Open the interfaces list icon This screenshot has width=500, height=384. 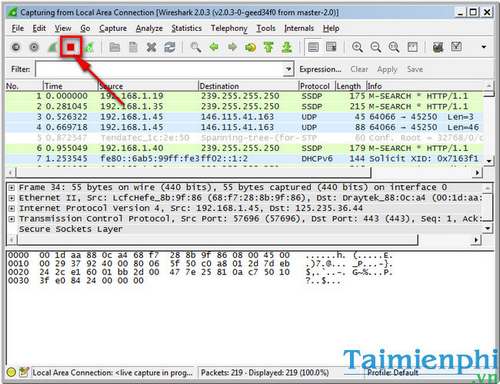point(15,47)
